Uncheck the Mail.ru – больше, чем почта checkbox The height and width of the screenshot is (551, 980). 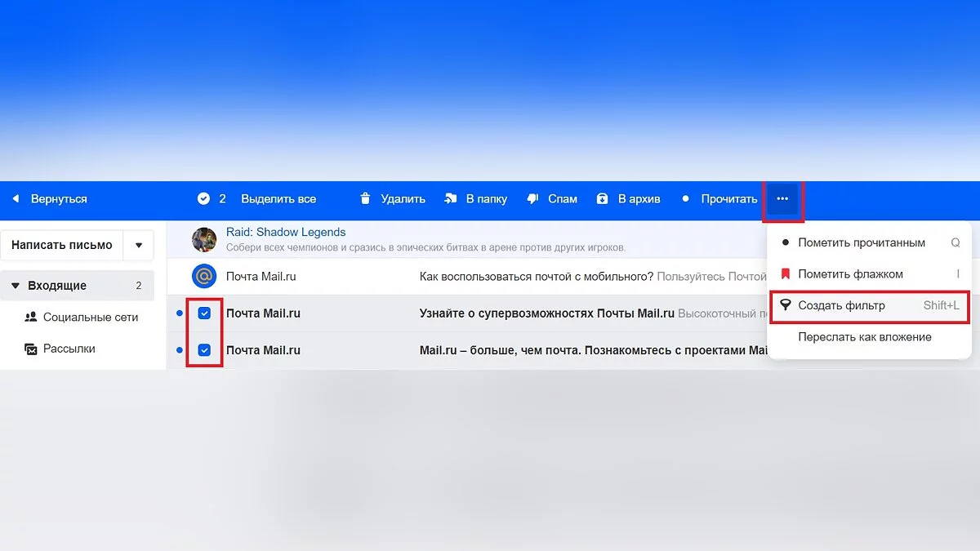pos(204,350)
